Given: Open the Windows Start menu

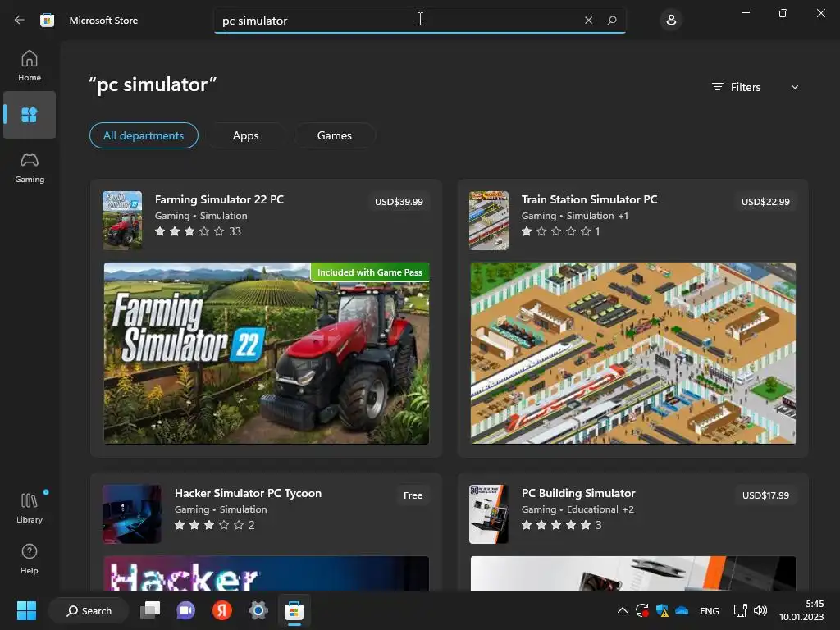Looking at the screenshot, I should coord(26,610).
